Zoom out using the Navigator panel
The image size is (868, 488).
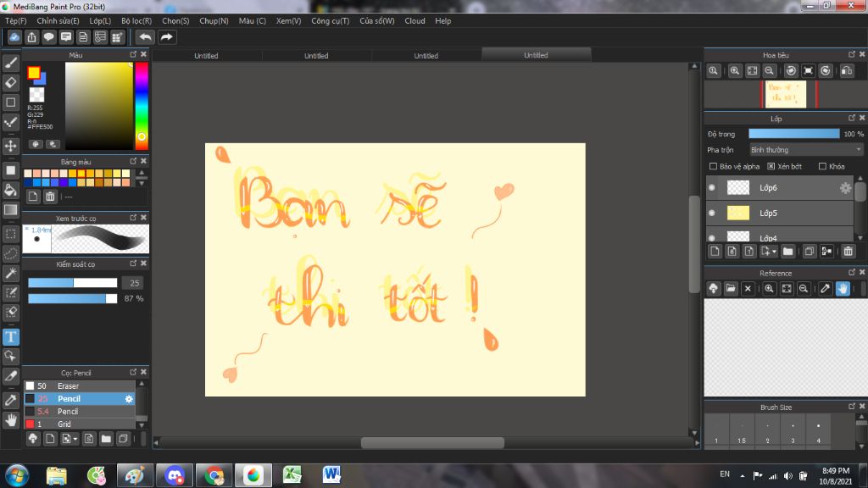tap(769, 71)
